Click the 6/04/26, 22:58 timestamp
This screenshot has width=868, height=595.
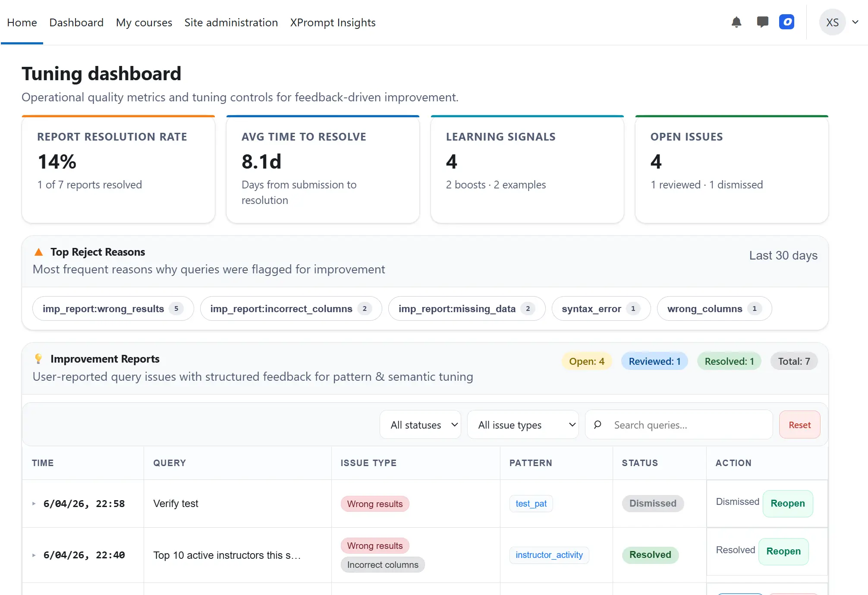[x=84, y=504]
